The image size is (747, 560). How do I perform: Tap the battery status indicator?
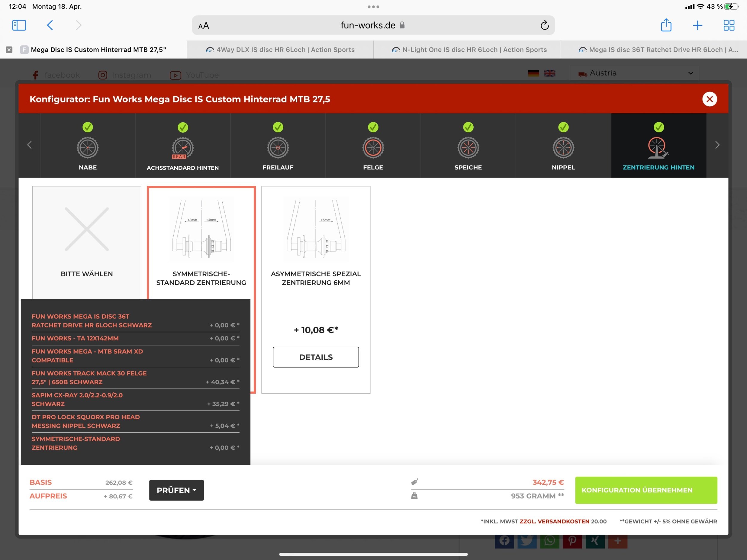pos(731,6)
